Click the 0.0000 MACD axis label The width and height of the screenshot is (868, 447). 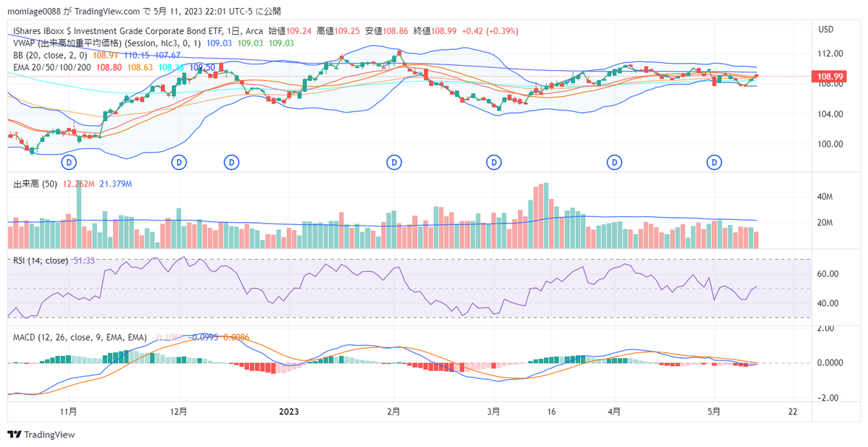click(x=830, y=362)
